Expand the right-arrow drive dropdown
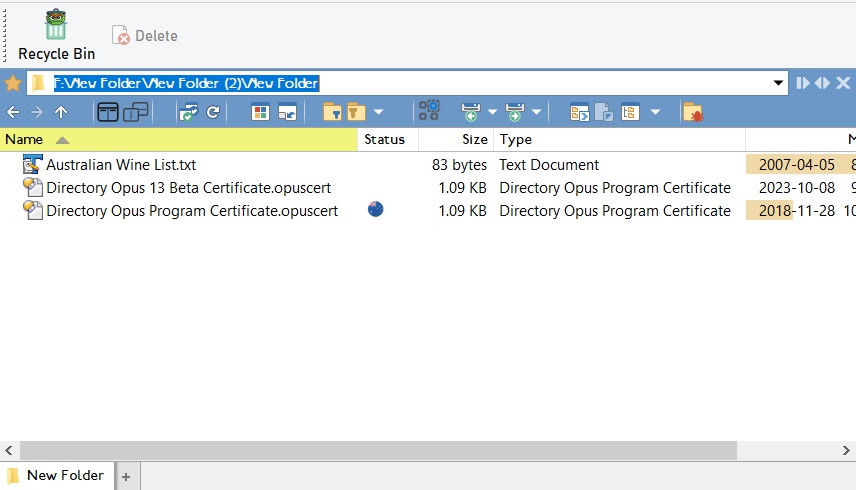The image size is (856, 490). (x=537, y=112)
